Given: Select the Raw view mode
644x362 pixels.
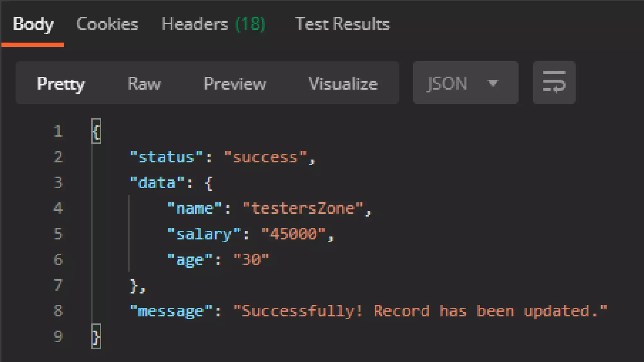Looking at the screenshot, I should [144, 84].
